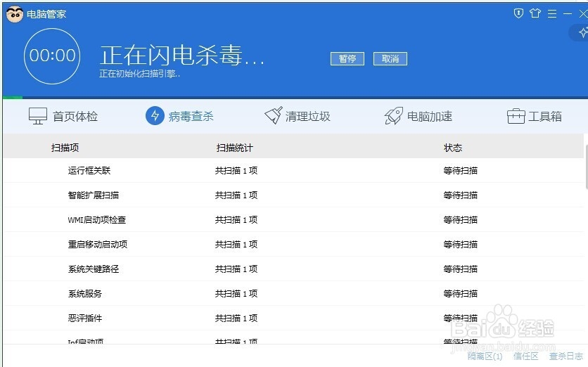Select the 电脑加速 tab
The image size is (588, 367).
(418, 116)
